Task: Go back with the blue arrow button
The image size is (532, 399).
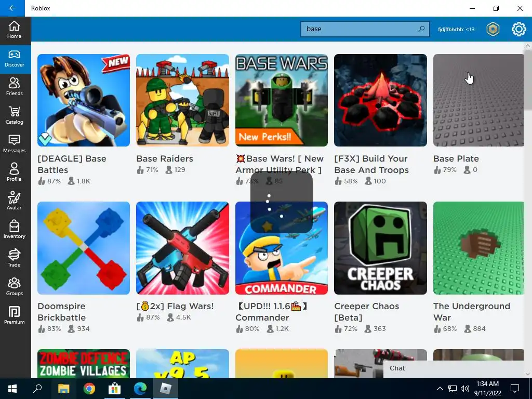Action: click(x=12, y=8)
